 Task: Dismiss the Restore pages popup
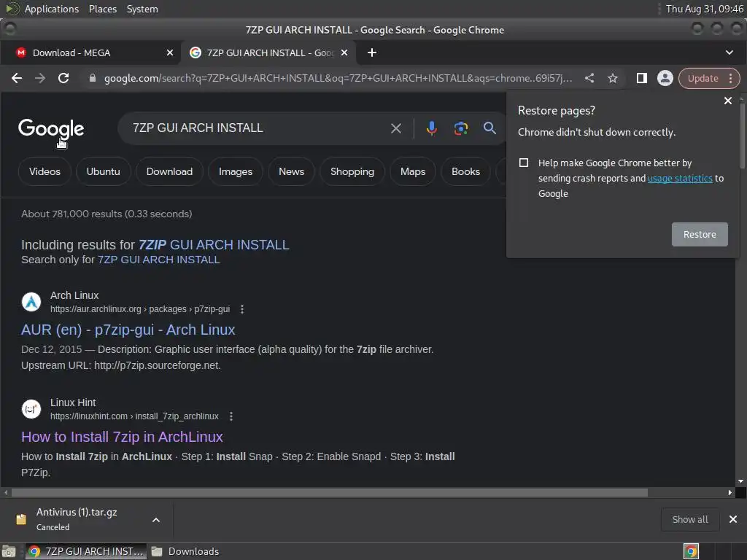pos(728,101)
